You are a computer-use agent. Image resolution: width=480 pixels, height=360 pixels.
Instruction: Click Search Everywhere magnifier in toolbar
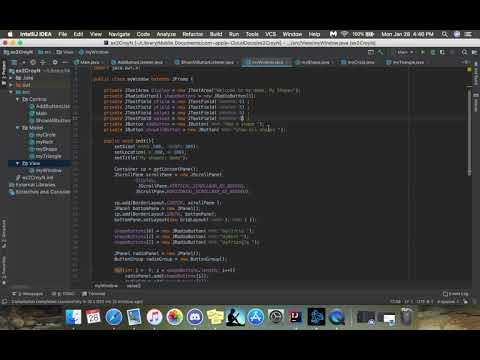464,52
